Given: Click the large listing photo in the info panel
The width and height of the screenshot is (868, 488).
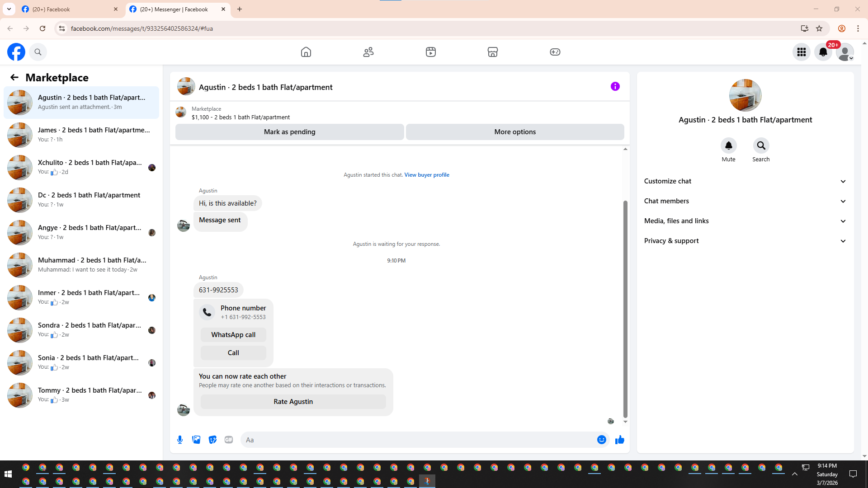Looking at the screenshot, I should 745,95.
